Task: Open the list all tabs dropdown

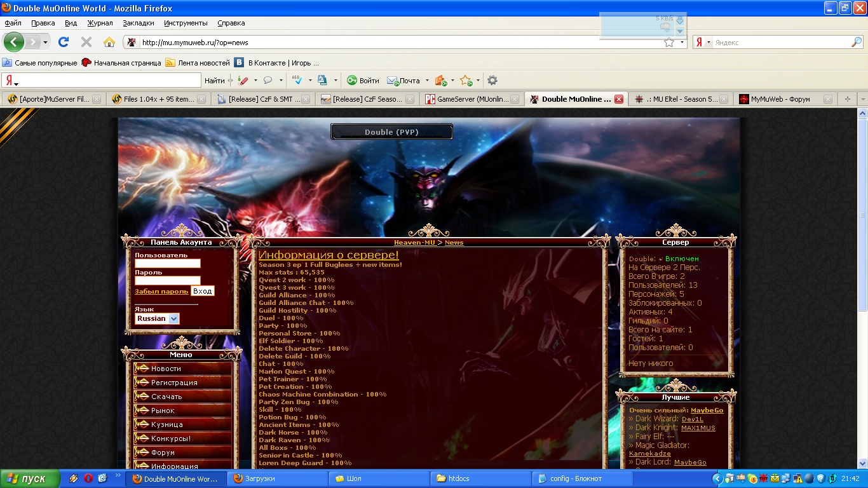Action: [862, 99]
